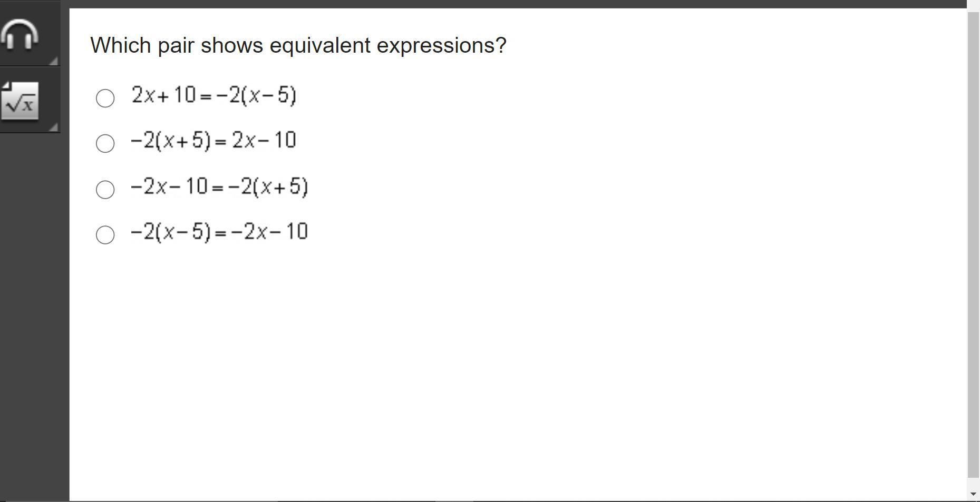Viewport: 980px width, 502px height.
Task: Select the radio button for −2(x+5)=2x−10
Action: (x=105, y=143)
